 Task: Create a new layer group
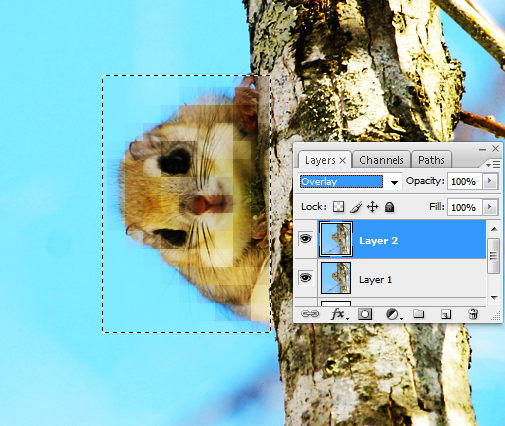pyautogui.click(x=418, y=314)
